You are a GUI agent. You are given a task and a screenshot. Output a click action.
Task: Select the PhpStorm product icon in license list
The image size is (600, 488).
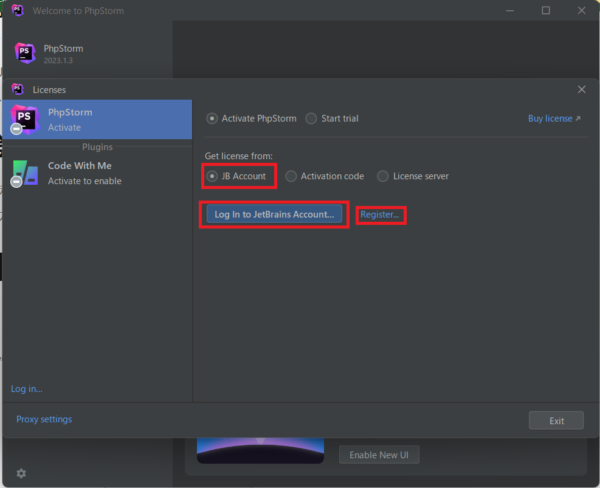click(24, 120)
